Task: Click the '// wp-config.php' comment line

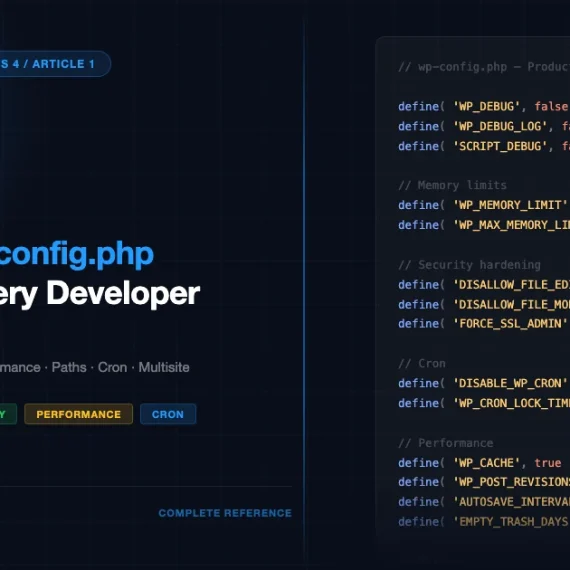Action: click(484, 67)
